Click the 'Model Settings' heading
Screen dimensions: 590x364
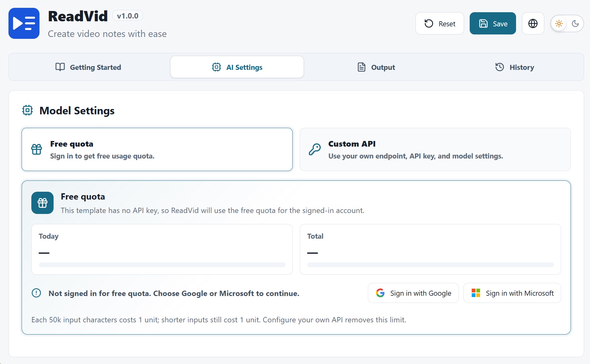(x=77, y=111)
